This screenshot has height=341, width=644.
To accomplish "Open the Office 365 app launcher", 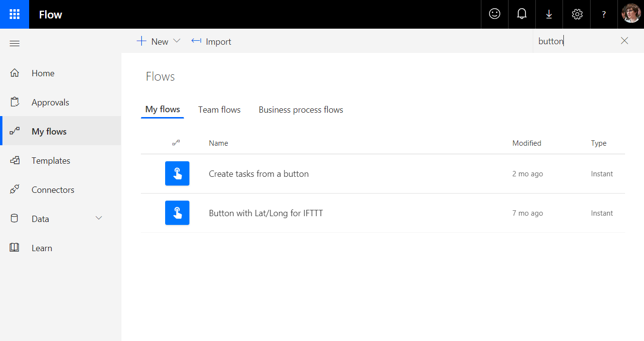I will [x=15, y=14].
